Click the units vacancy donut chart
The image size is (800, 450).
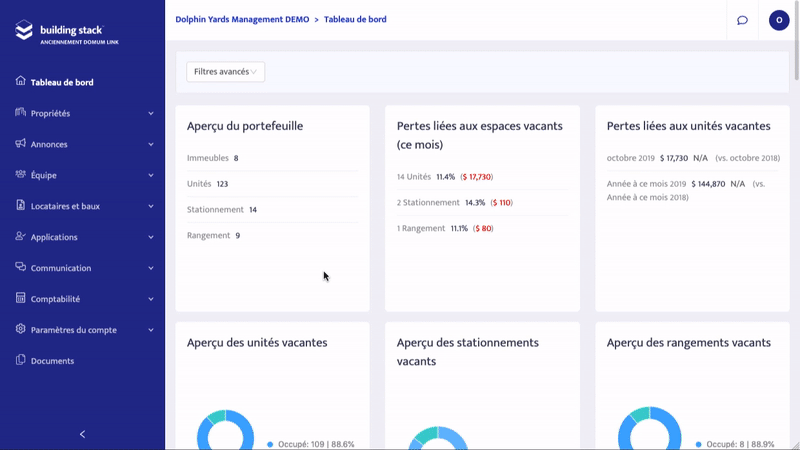point(225,430)
